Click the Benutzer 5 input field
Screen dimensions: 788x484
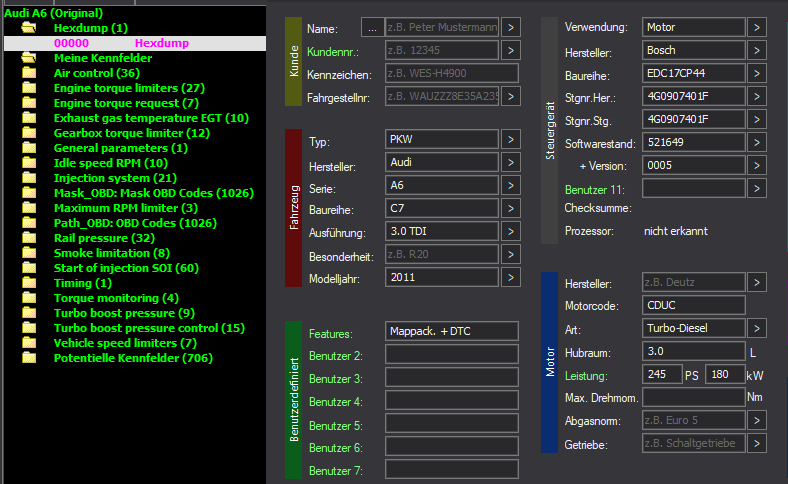point(452,423)
